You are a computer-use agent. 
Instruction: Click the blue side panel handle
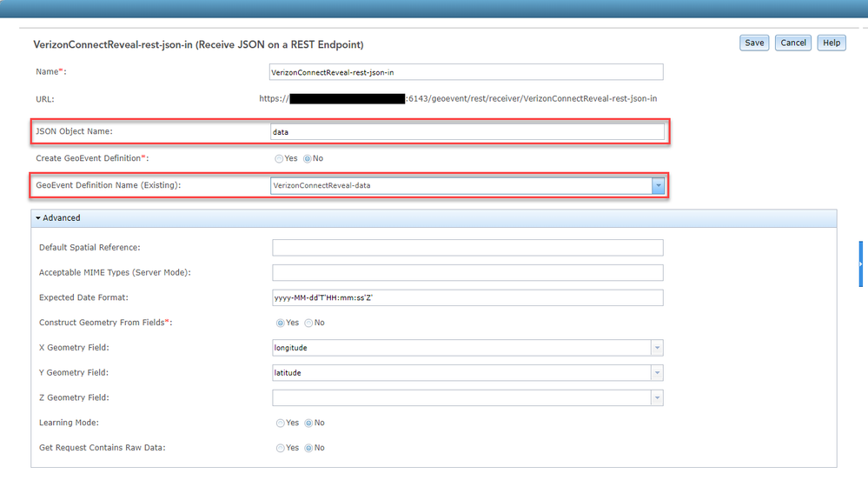pyautogui.click(x=861, y=264)
